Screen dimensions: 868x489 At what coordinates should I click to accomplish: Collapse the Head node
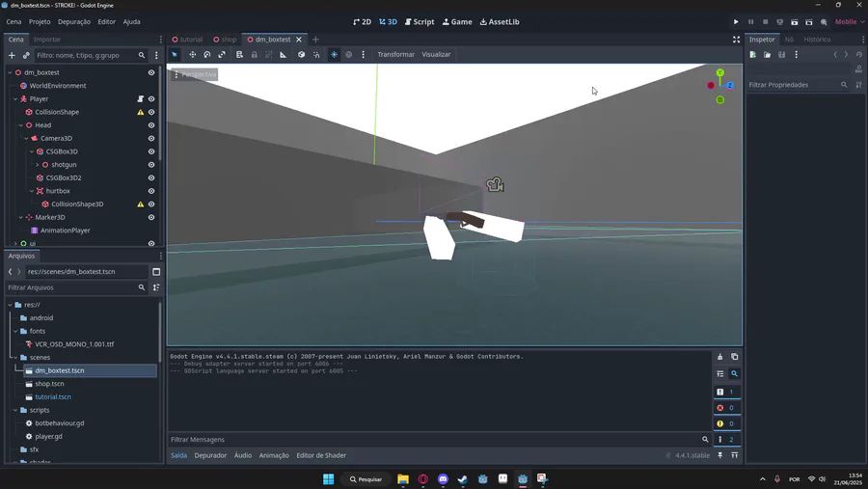21,125
